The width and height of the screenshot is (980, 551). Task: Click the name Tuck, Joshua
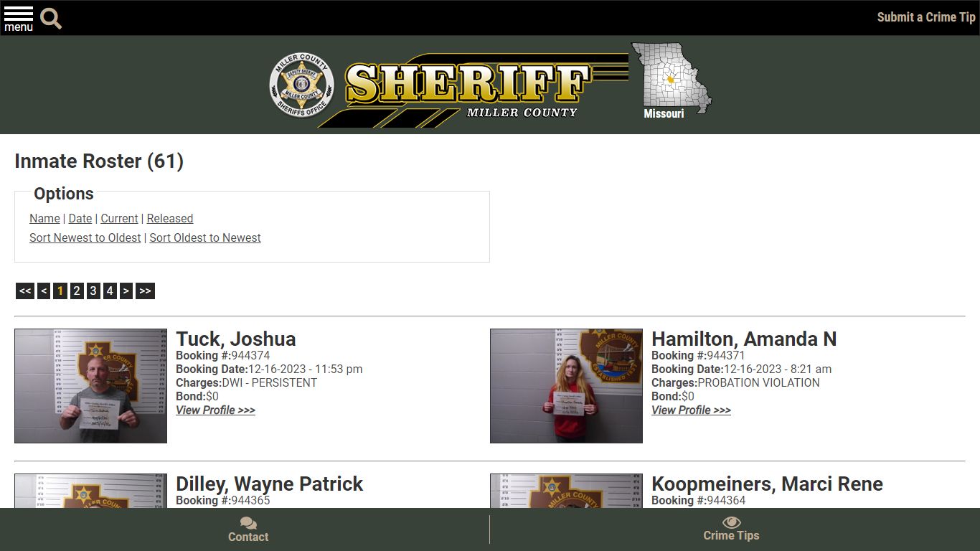point(236,339)
